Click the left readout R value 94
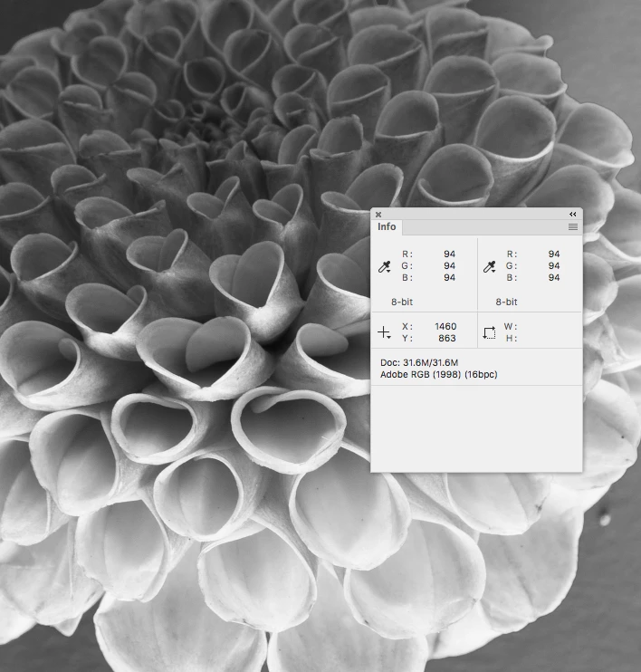The width and height of the screenshot is (641, 672). click(449, 254)
